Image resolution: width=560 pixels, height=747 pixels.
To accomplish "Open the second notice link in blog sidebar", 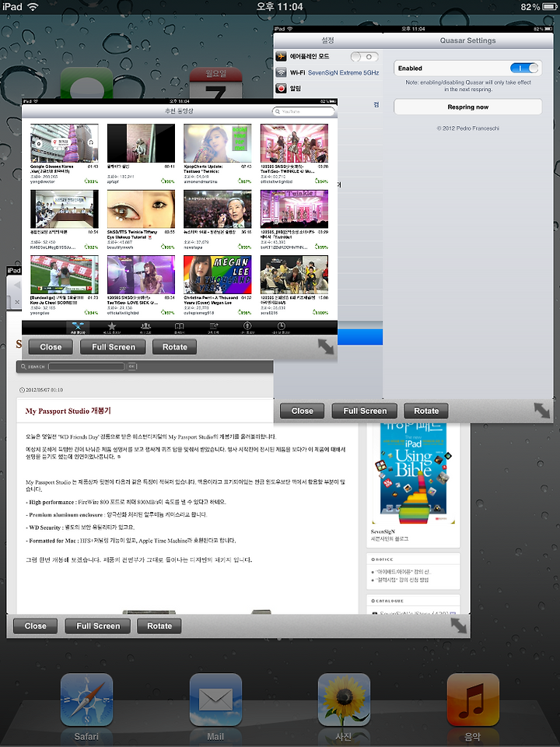I will tap(402, 580).
